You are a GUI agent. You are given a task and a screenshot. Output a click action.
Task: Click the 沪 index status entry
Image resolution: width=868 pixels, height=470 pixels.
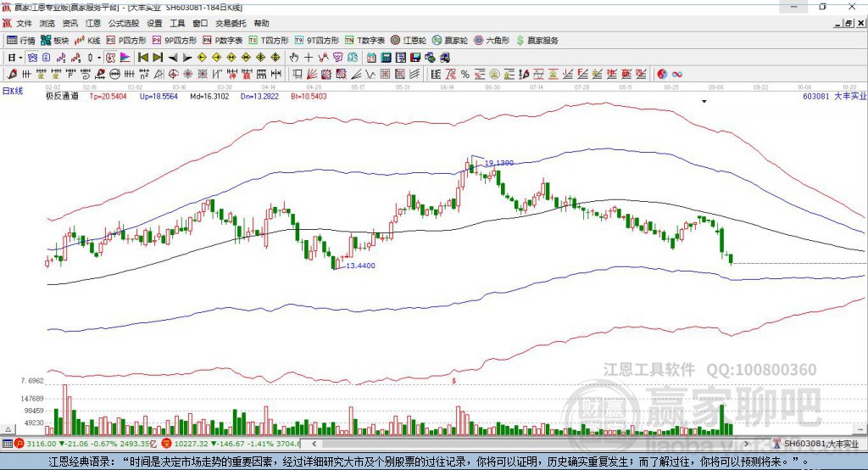coord(86,444)
